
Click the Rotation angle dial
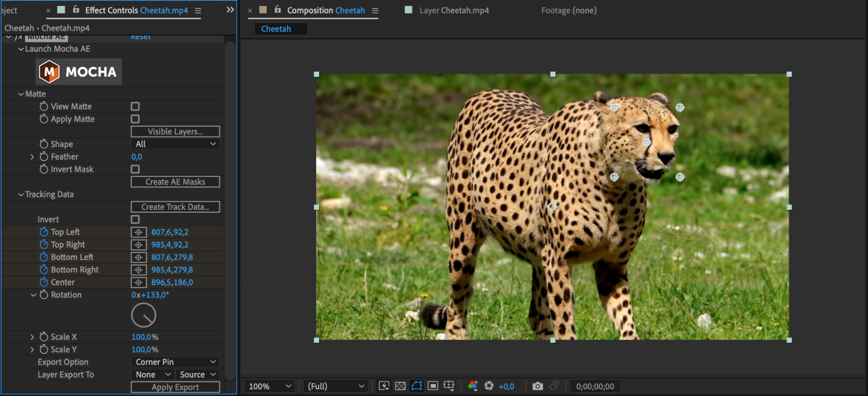click(144, 315)
